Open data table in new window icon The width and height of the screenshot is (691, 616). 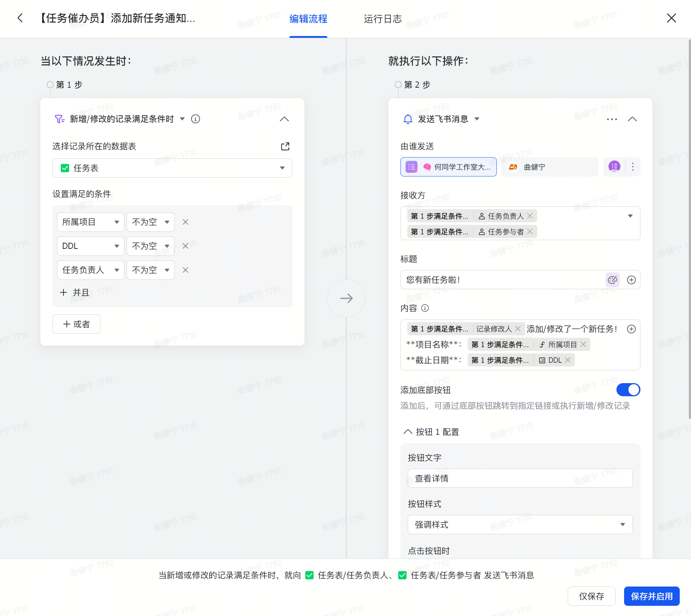tap(285, 146)
